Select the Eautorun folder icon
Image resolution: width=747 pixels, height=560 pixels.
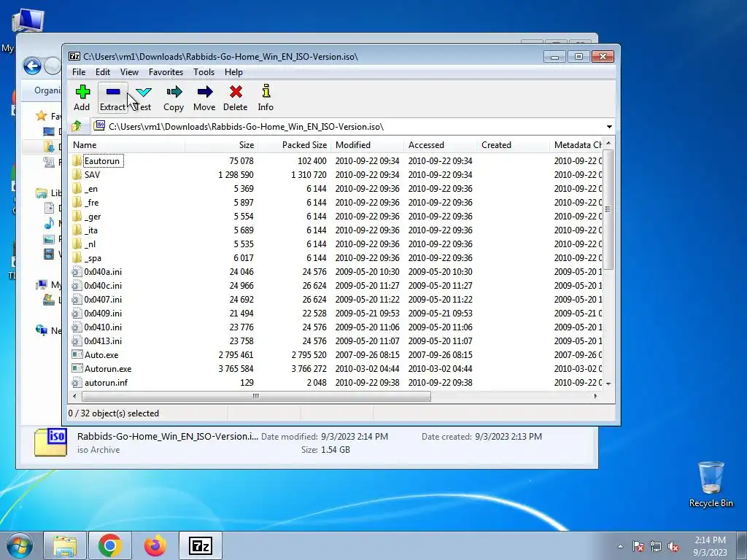click(x=77, y=160)
